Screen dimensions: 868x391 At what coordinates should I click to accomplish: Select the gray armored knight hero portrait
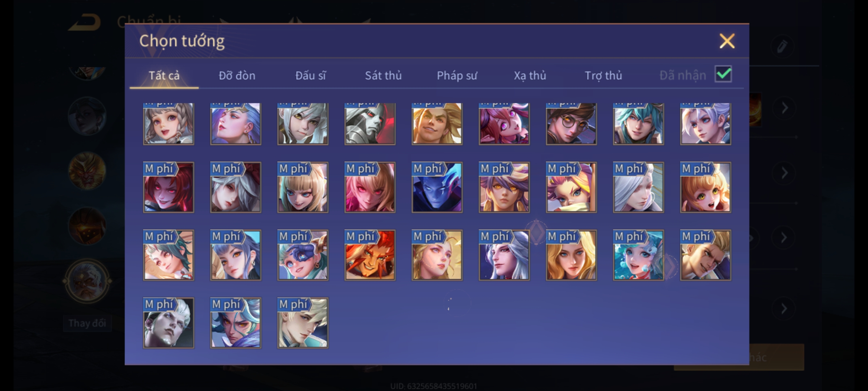(x=370, y=124)
